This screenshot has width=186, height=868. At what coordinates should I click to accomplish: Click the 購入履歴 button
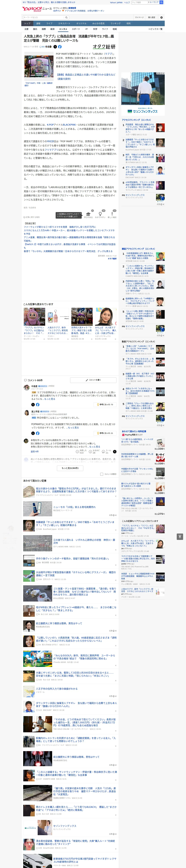pyautogui.click(x=152, y=18)
